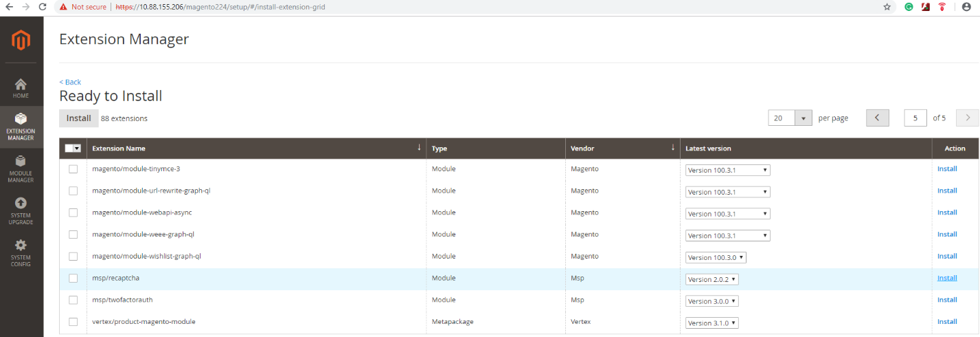Click the Vertex vendor cell
This screenshot has width=980, height=337.
[580, 321]
